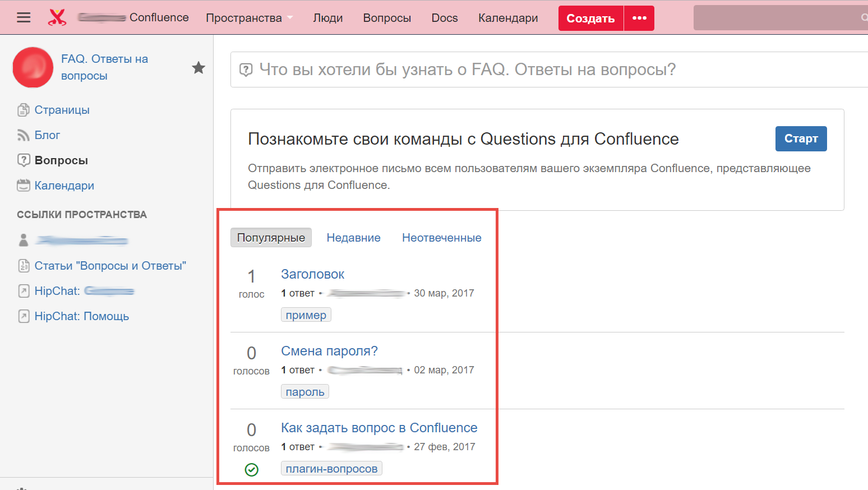This screenshot has width=868, height=490.
Task: Click the Статьи page shortcut icon
Action: click(x=23, y=266)
